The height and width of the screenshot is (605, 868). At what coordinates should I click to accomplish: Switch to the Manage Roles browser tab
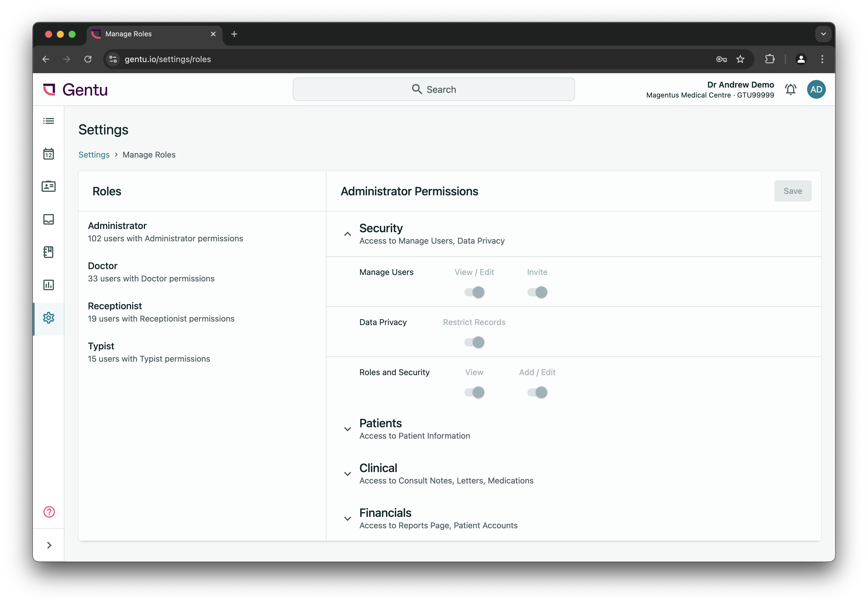[x=128, y=34]
